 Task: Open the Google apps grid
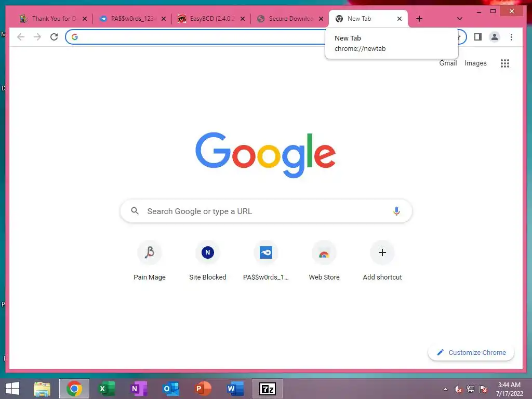click(505, 63)
